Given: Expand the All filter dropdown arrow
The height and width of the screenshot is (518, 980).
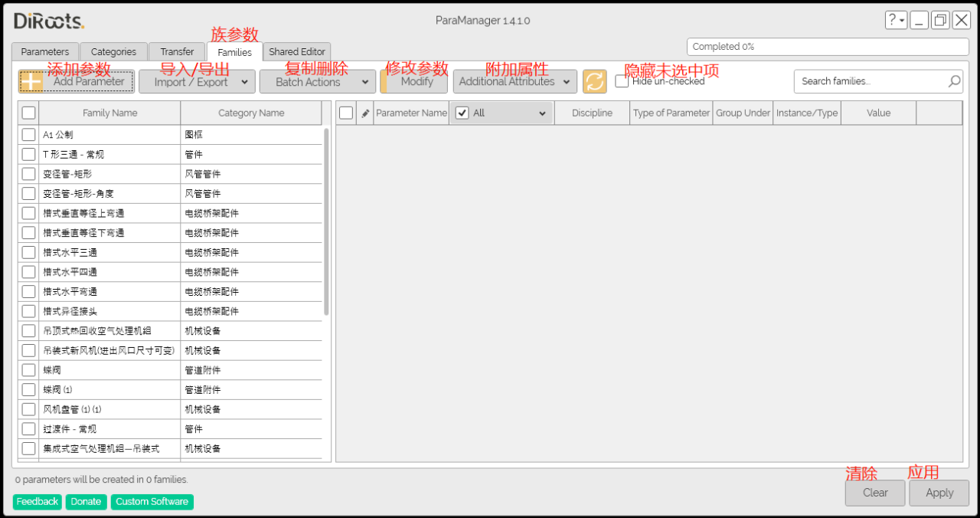Looking at the screenshot, I should click(x=542, y=113).
